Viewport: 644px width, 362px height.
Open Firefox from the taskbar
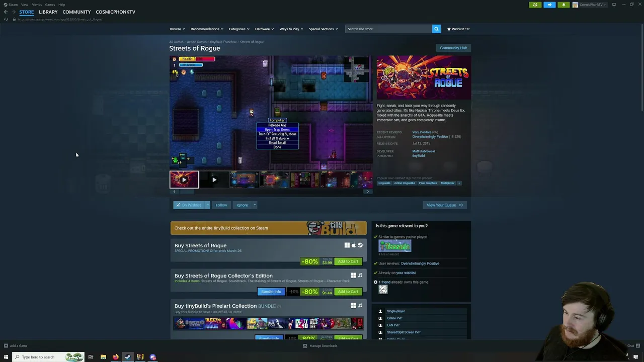(115, 357)
